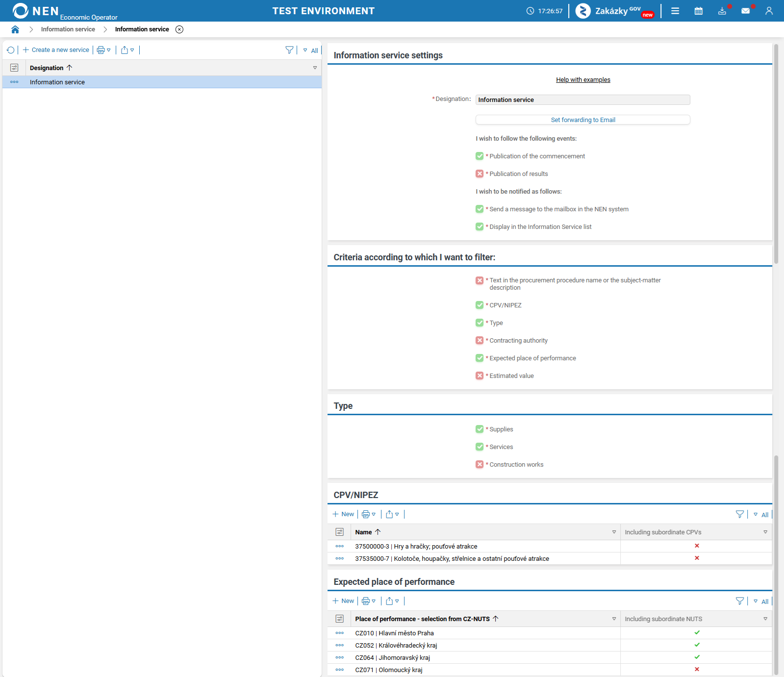Toggle Supplies type checkbox
This screenshot has width=784, height=677.
pyautogui.click(x=480, y=429)
